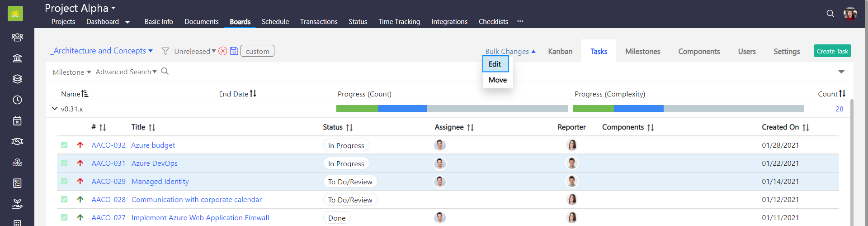868x226 pixels.
Task: Open the clock icon in left sidebar
Action: click(x=17, y=100)
